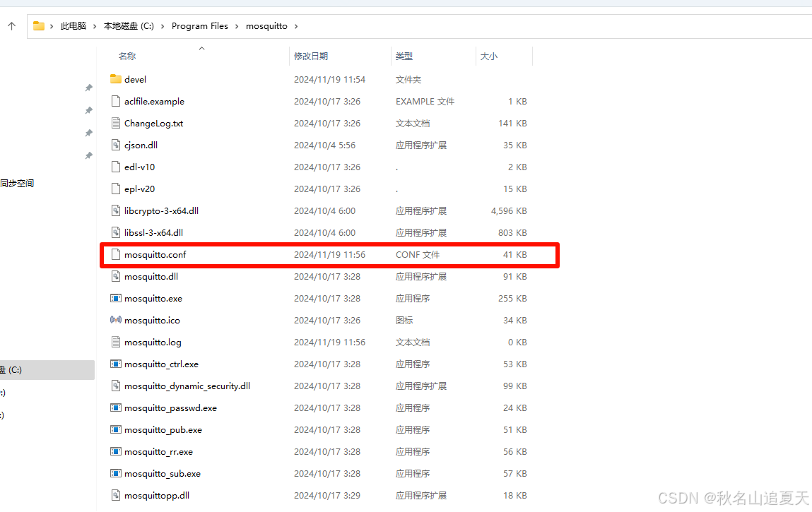Select the mosquitto.ico file name
This screenshot has height=512, width=812.
[152, 320]
